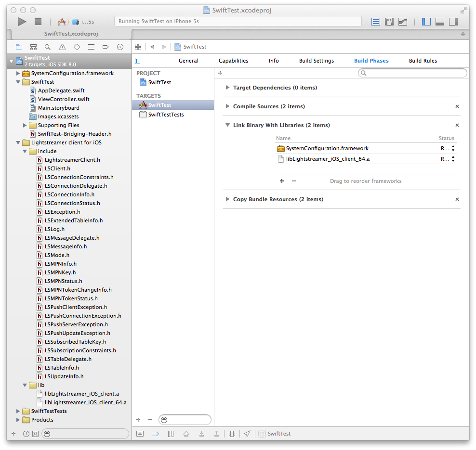Show the Find navigator
The width and height of the screenshot is (476, 450).
click(x=48, y=47)
